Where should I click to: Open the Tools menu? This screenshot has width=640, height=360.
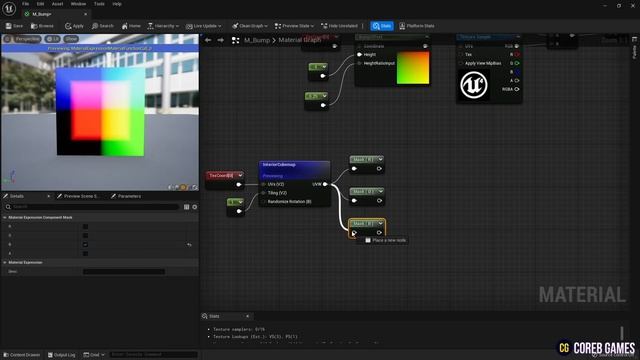point(99,4)
